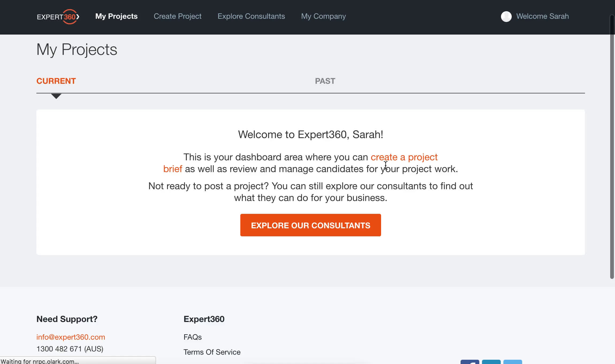This screenshot has width=615, height=364.
Task: Click the user profile avatar icon
Action: (506, 17)
